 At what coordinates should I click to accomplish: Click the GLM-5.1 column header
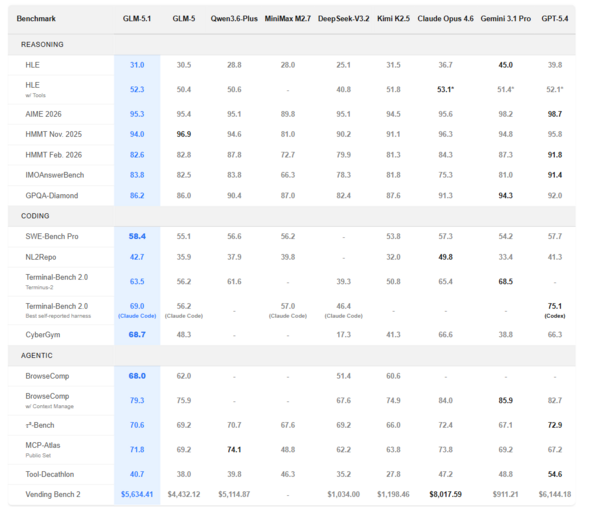pos(137,19)
